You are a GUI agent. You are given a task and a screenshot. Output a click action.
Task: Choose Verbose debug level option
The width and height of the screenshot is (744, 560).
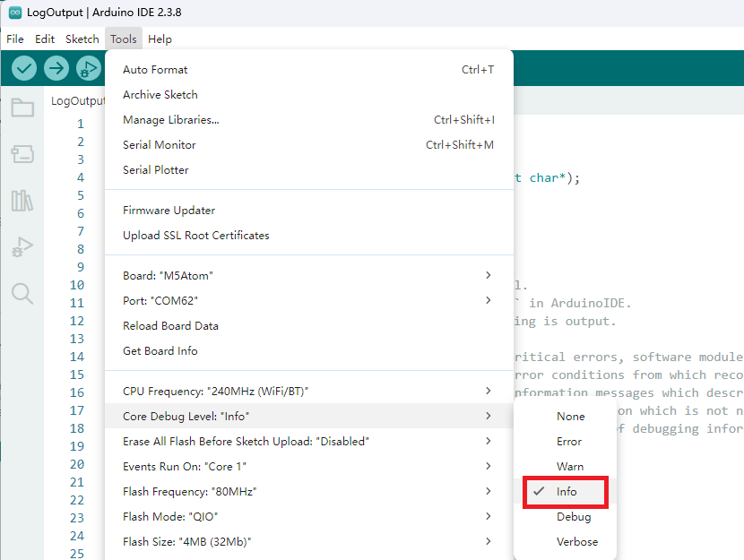(576, 542)
